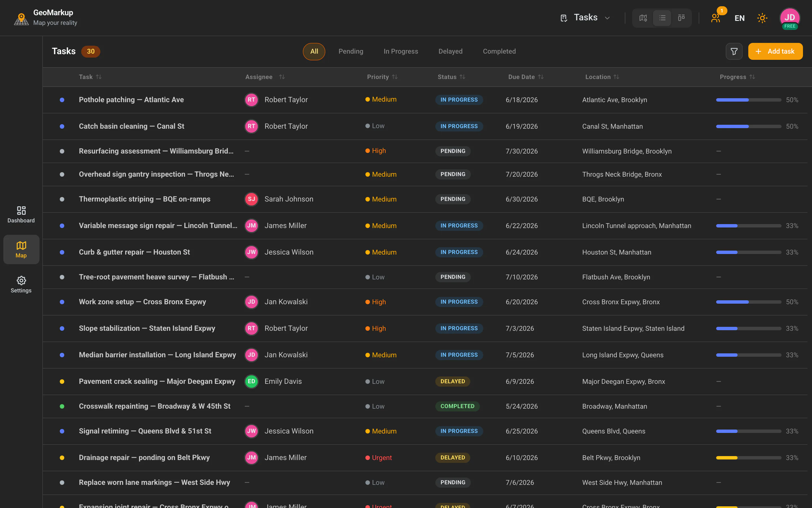Click IN PROGRESS badge on Catch basin cleaning
The height and width of the screenshot is (508, 812).
[459, 126]
